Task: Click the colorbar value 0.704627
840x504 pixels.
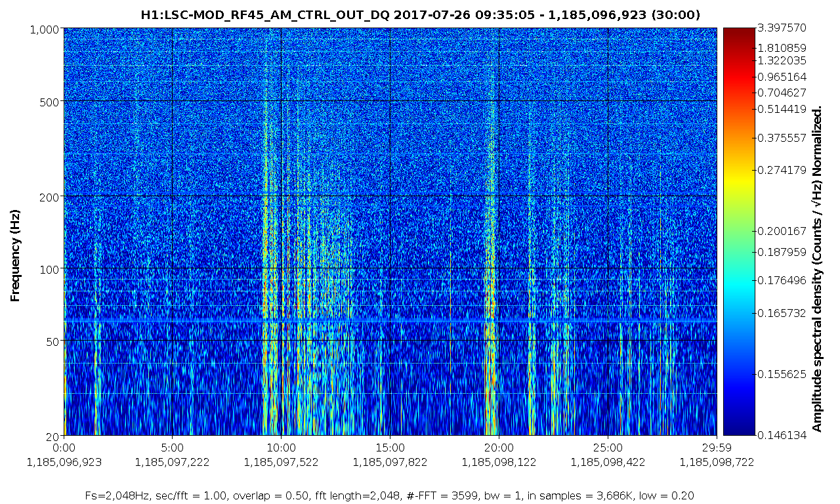Action: 782,93
